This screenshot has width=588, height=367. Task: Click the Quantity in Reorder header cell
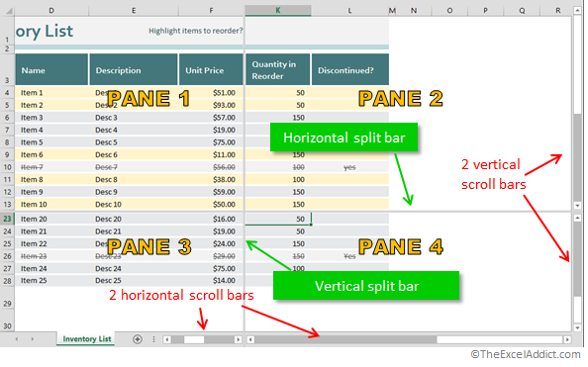pyautogui.click(x=278, y=69)
